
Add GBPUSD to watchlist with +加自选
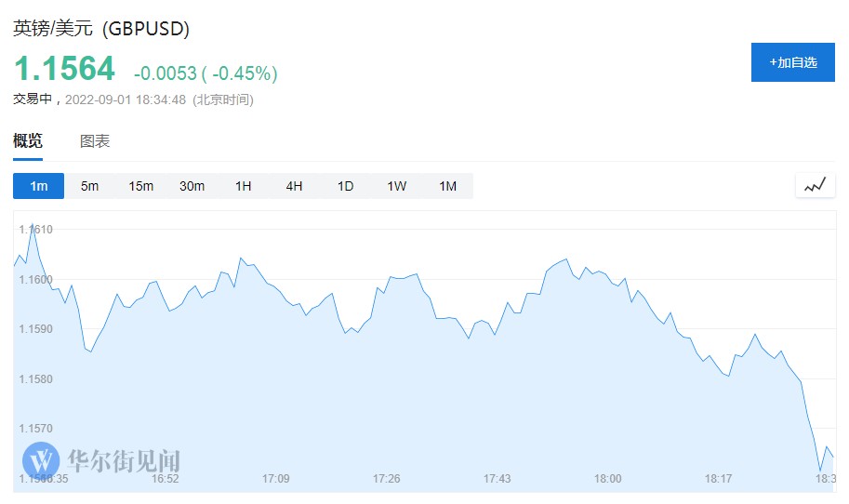tap(793, 62)
